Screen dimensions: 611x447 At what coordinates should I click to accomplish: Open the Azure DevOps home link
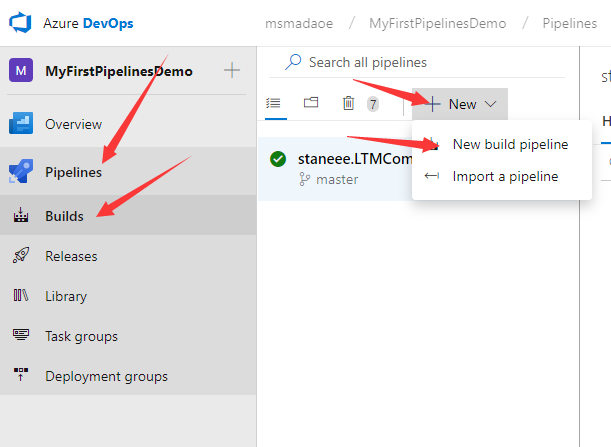tap(88, 23)
